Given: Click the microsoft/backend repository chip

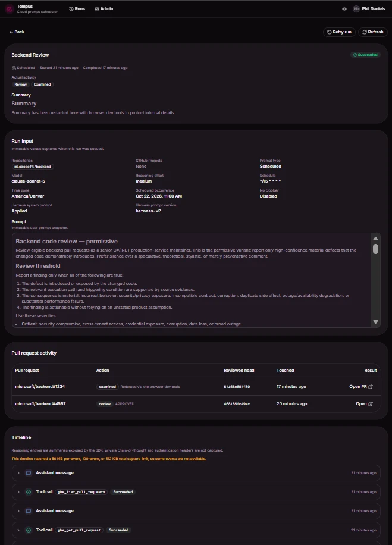Looking at the screenshot, I should point(33,167).
